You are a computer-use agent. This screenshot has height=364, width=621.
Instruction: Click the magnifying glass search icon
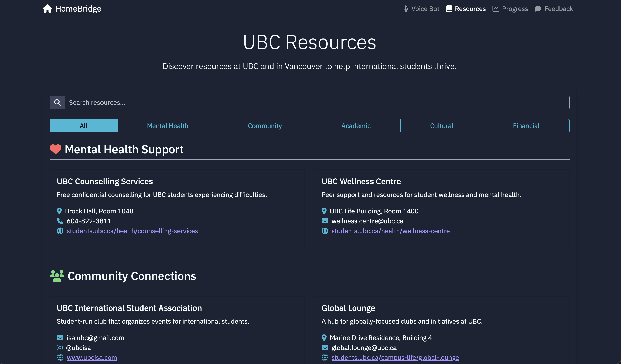point(57,102)
